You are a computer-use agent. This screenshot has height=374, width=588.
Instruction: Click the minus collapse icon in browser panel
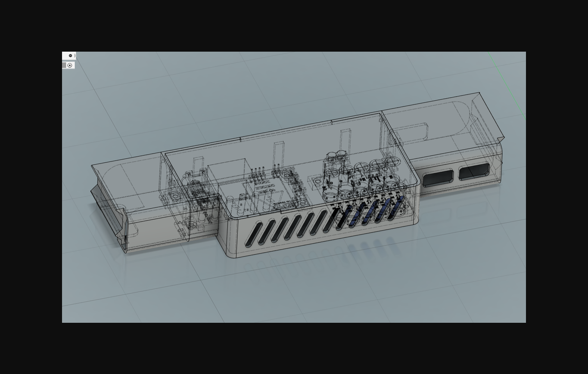coord(70,56)
